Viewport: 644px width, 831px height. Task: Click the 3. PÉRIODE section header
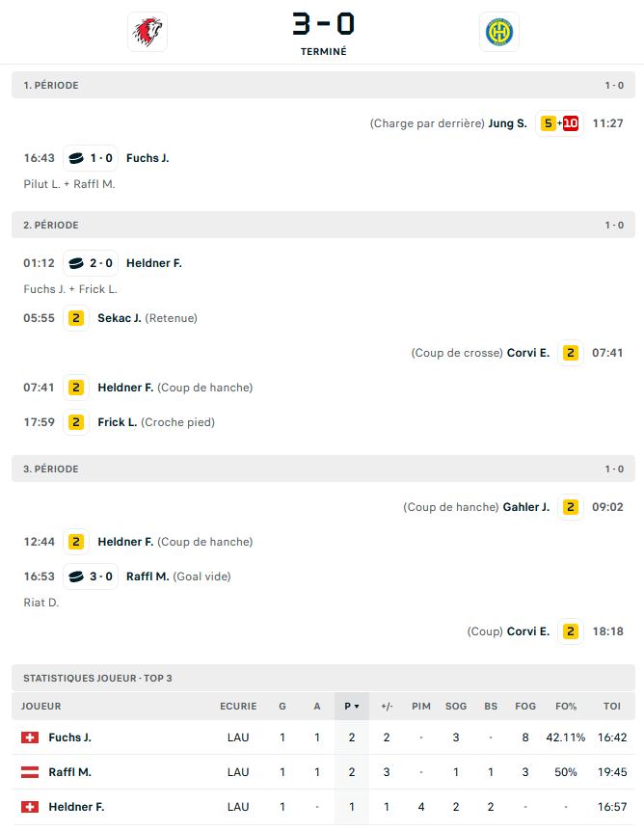[323, 469]
